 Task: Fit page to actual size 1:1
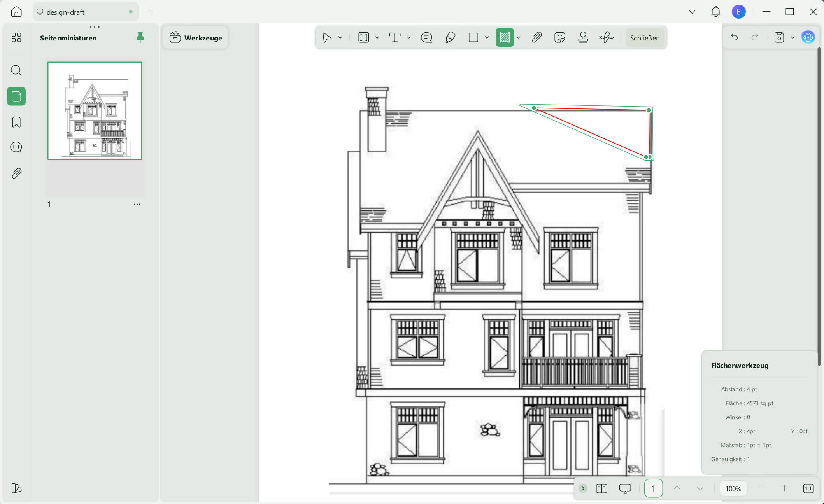808,488
